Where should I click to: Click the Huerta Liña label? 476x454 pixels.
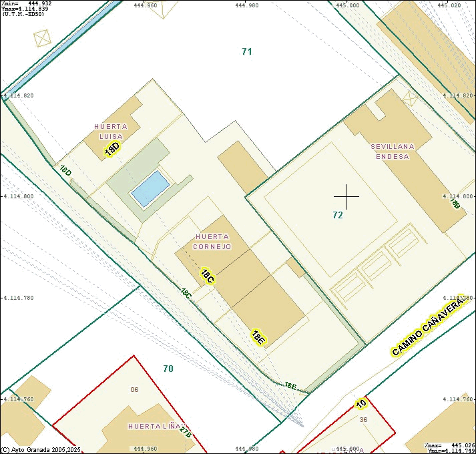pyautogui.click(x=155, y=426)
